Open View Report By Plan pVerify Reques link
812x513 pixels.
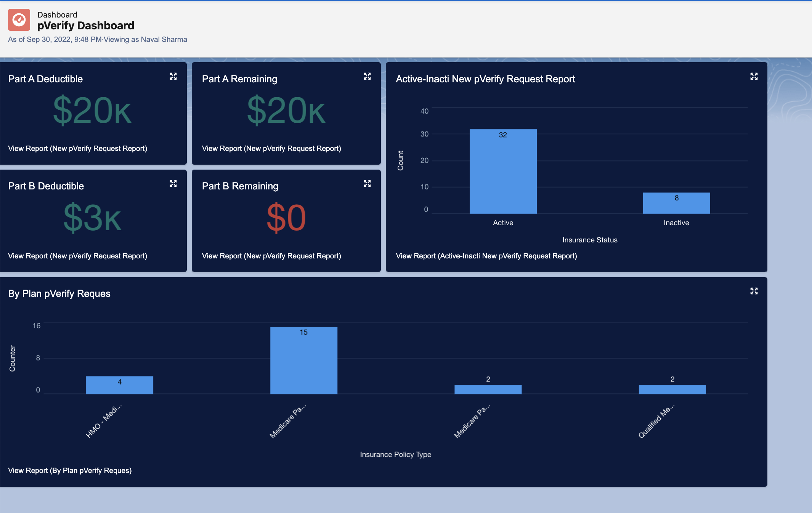(70, 471)
